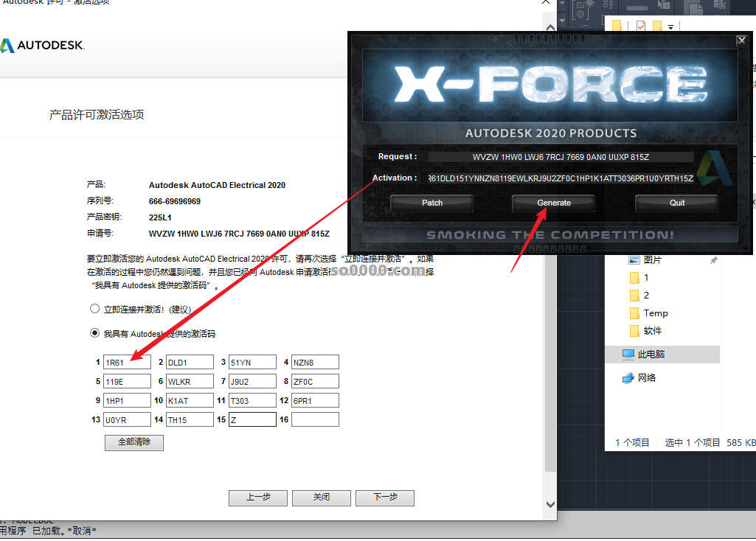756x541 pixels.
Task: Click activation box 12 containing 6PR1
Action: [x=316, y=400]
